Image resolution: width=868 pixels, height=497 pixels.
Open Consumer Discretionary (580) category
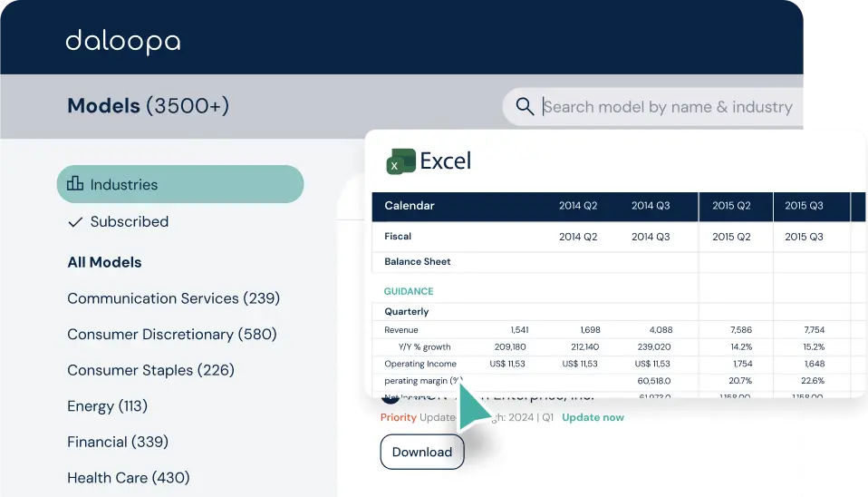tap(171, 334)
